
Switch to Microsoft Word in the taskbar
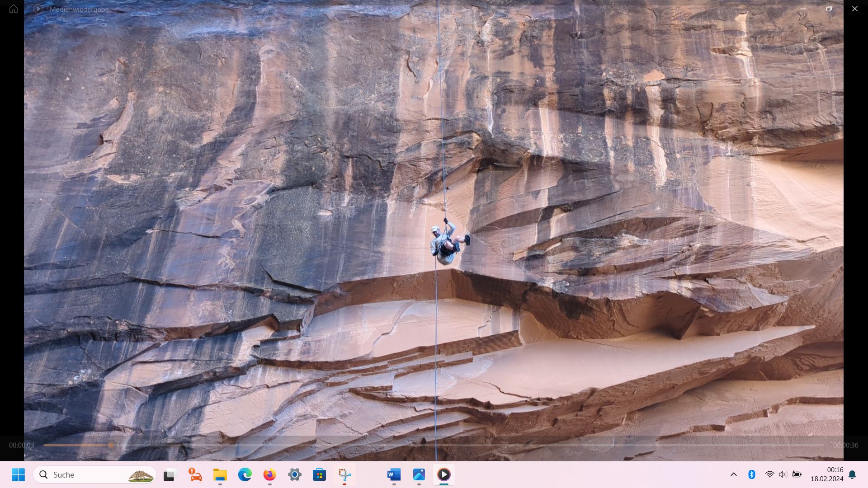[394, 475]
